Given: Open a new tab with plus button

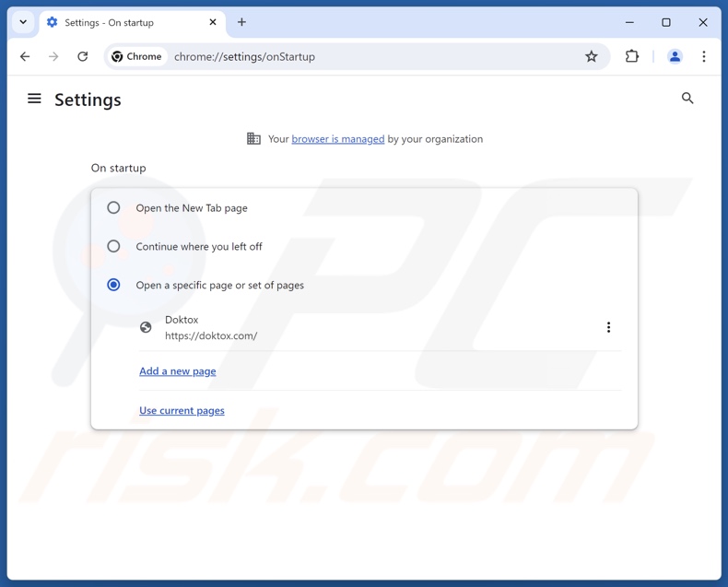Looking at the screenshot, I should coord(241,22).
